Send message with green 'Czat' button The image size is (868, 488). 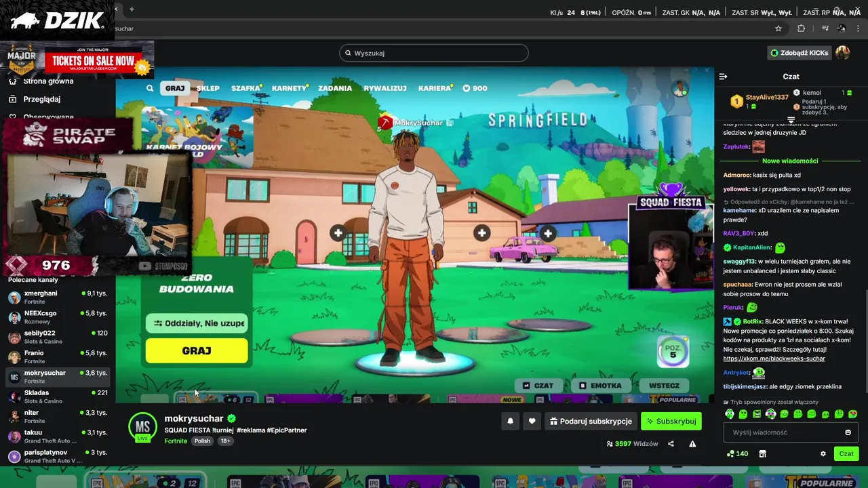(x=846, y=454)
